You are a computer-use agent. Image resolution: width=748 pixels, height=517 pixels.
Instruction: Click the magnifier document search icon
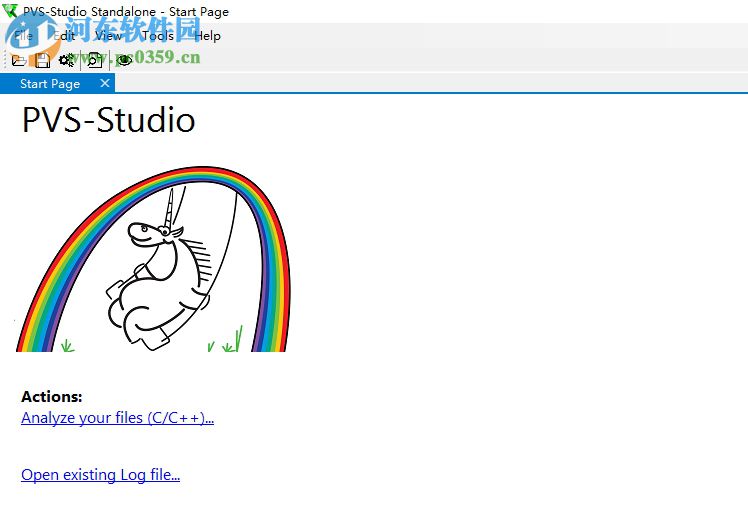click(x=94, y=60)
